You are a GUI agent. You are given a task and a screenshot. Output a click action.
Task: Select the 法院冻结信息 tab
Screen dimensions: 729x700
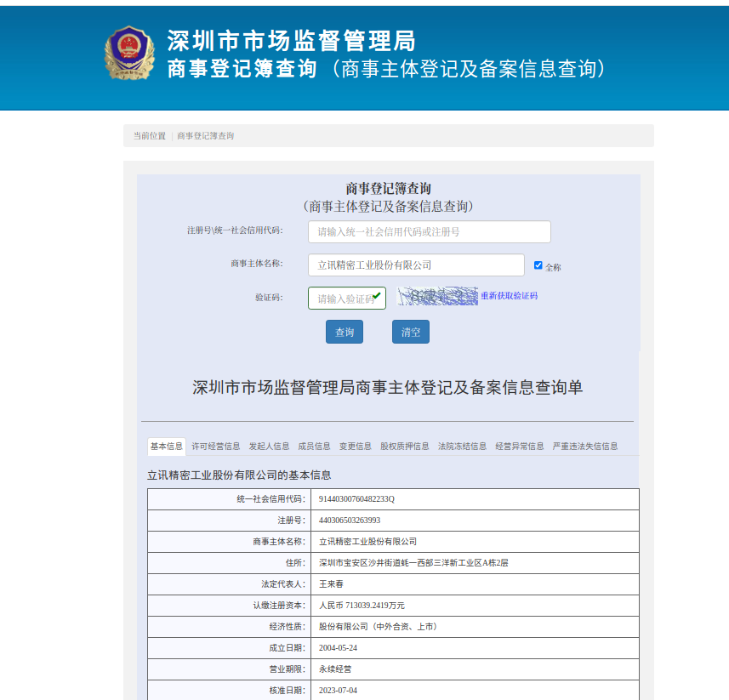(x=462, y=447)
